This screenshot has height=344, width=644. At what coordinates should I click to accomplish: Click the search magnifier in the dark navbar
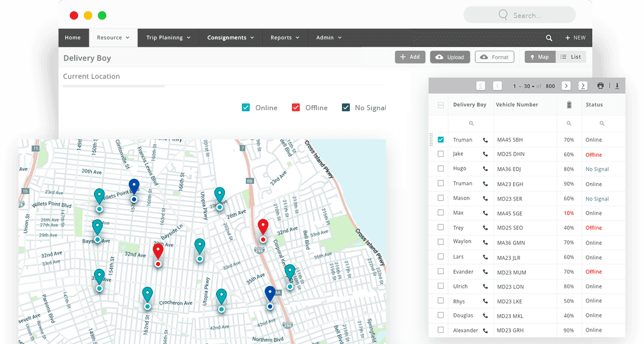pos(549,37)
